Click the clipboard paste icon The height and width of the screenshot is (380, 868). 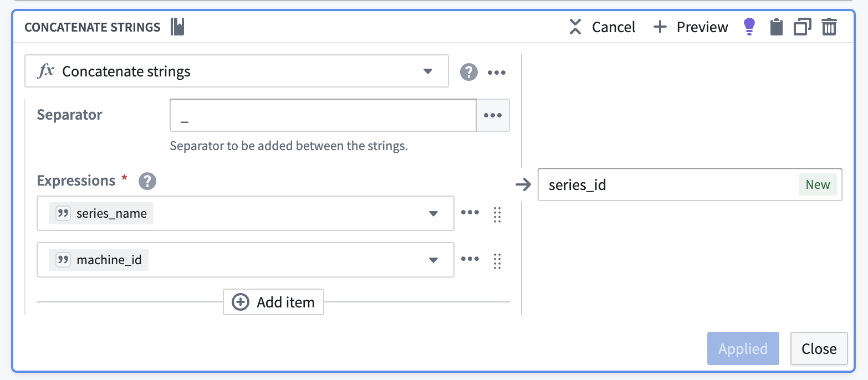tap(777, 27)
